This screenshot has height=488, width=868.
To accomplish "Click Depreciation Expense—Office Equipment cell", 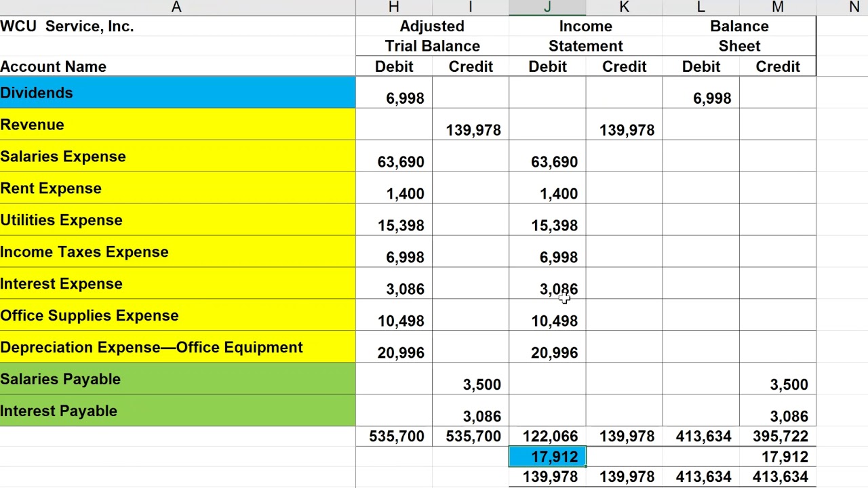I will pyautogui.click(x=177, y=348).
